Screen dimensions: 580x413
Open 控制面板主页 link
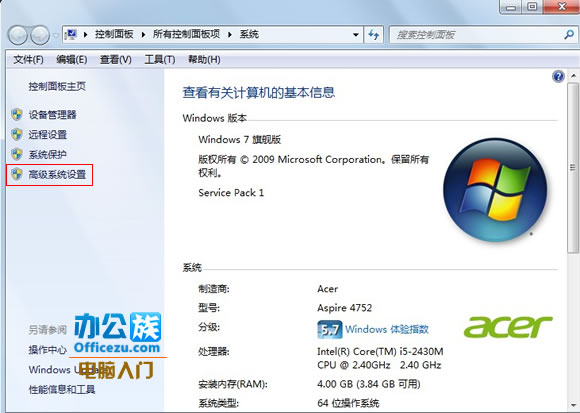click(57, 87)
